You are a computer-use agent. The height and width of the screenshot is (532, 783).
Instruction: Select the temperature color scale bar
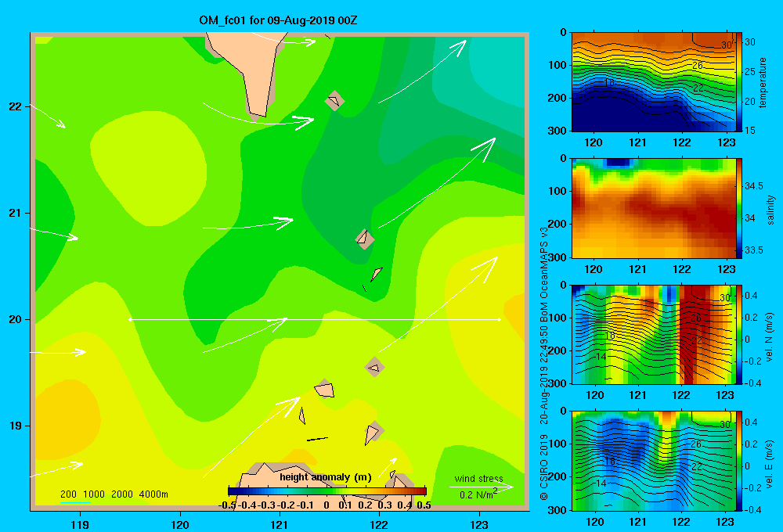[739, 82]
